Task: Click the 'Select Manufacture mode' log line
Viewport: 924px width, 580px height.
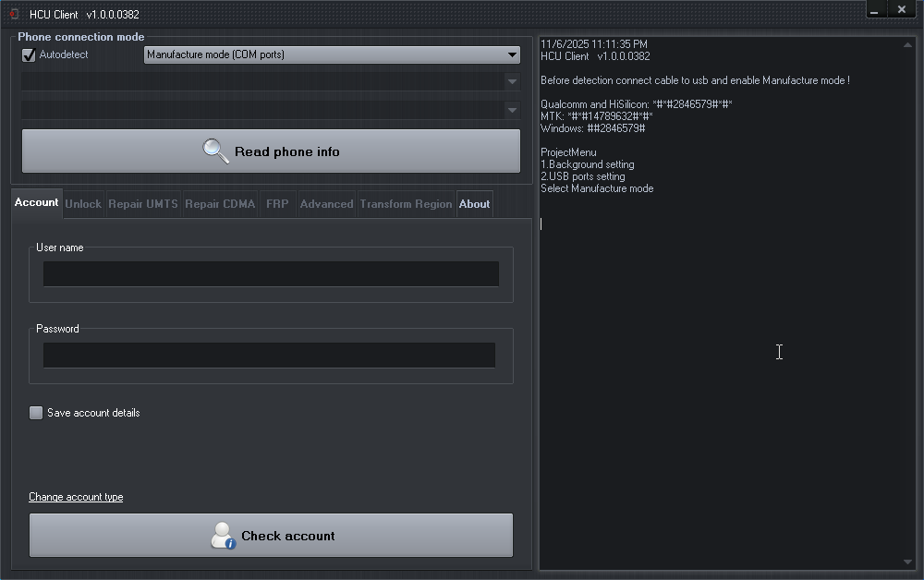Action: [x=597, y=188]
